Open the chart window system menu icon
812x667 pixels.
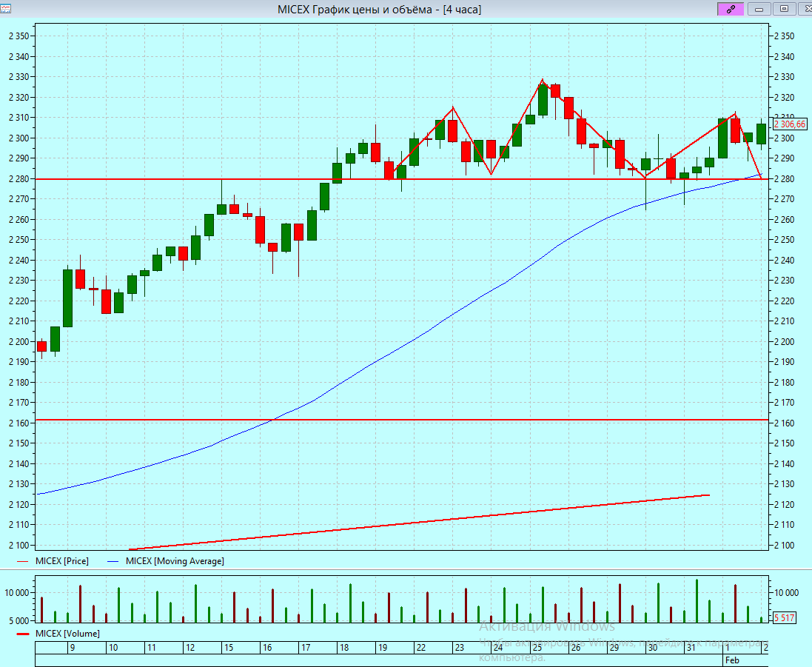click(x=5, y=9)
